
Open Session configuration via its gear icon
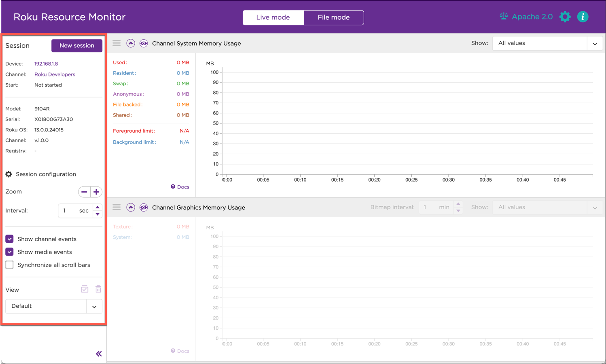pos(8,174)
